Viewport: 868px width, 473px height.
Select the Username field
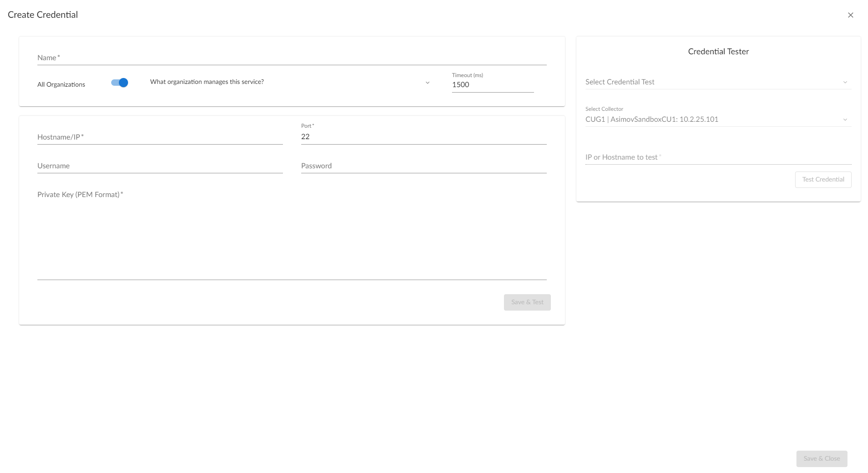pos(159,166)
